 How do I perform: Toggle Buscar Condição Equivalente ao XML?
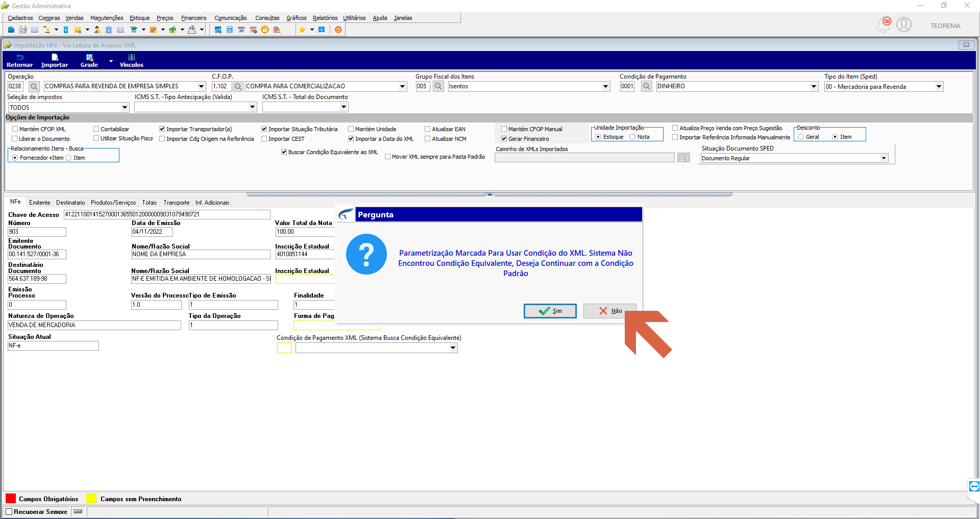point(284,152)
